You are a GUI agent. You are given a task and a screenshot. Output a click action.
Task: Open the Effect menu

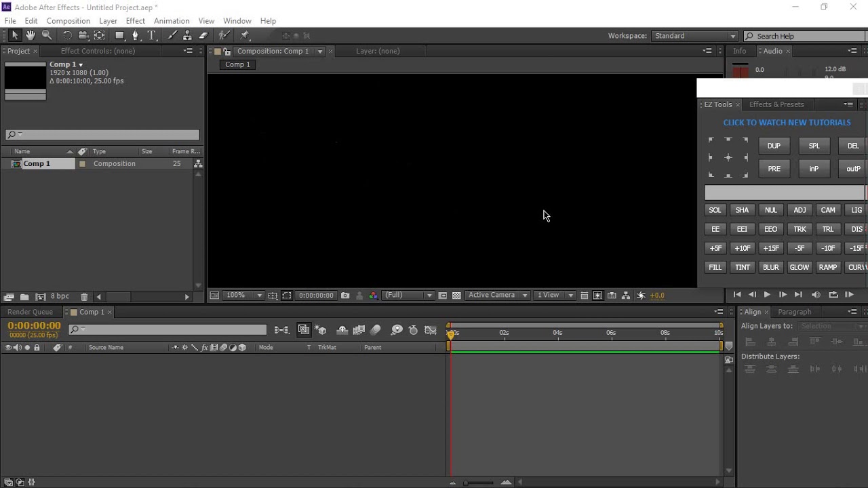tap(136, 21)
